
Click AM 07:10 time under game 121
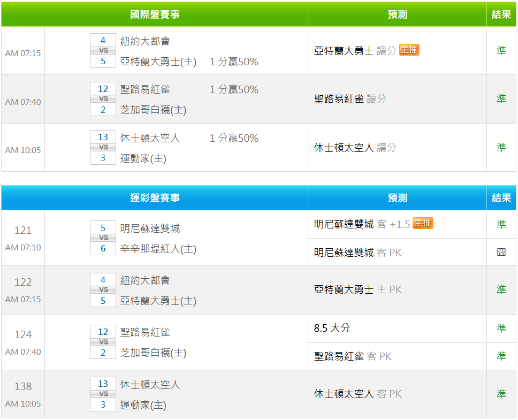pos(23,247)
